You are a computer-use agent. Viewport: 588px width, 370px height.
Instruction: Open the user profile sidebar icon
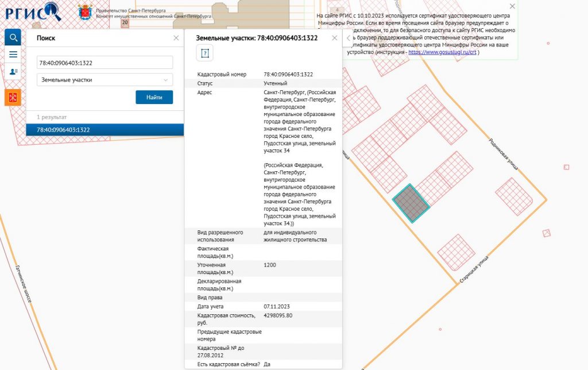click(x=13, y=71)
